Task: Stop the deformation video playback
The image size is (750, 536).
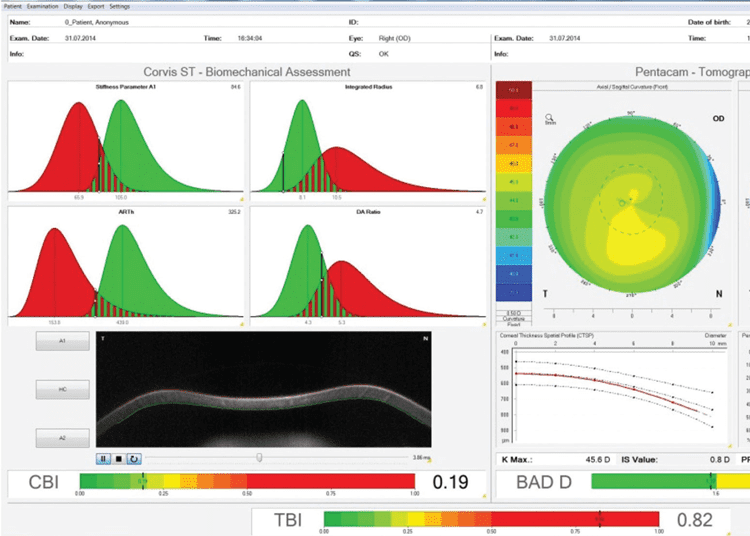Action: (118, 458)
